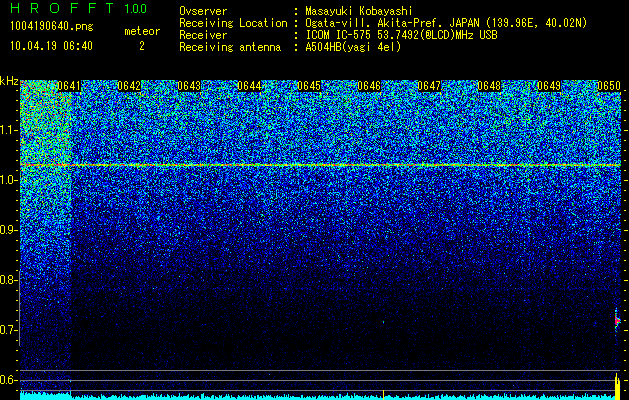Click the kHz axis unit label
This screenshot has width=629, height=400.
pos(9,81)
